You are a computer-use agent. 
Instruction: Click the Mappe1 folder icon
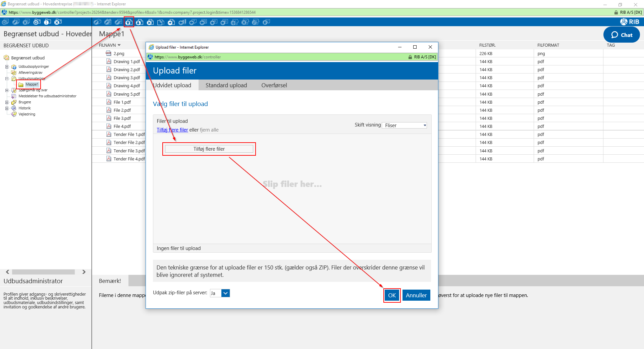(21, 85)
